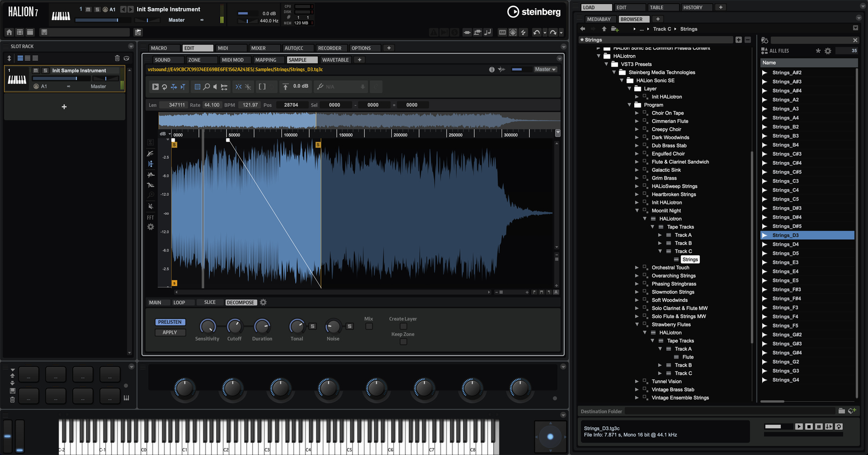Screen dimensions: 868x455
Task: Adjust the browser preview volume slider
Action: click(x=777, y=427)
